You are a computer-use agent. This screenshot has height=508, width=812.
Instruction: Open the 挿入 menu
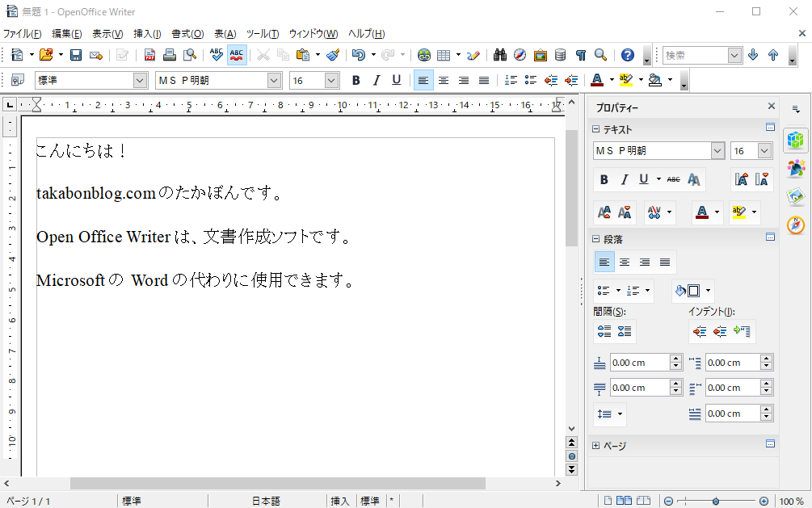click(146, 34)
